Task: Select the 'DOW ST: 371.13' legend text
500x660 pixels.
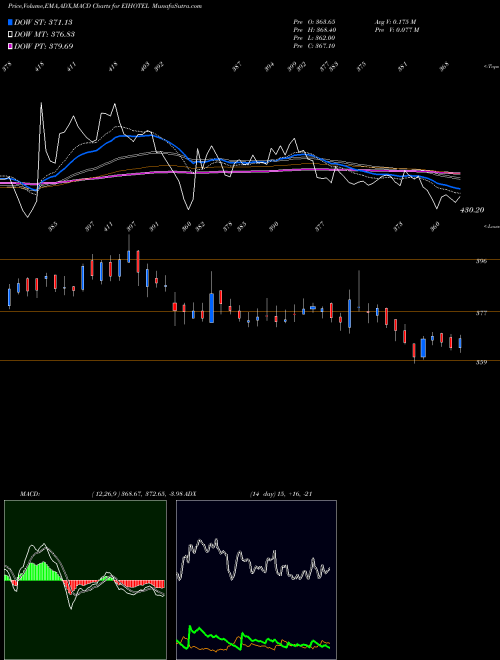Action: pyautogui.click(x=43, y=22)
